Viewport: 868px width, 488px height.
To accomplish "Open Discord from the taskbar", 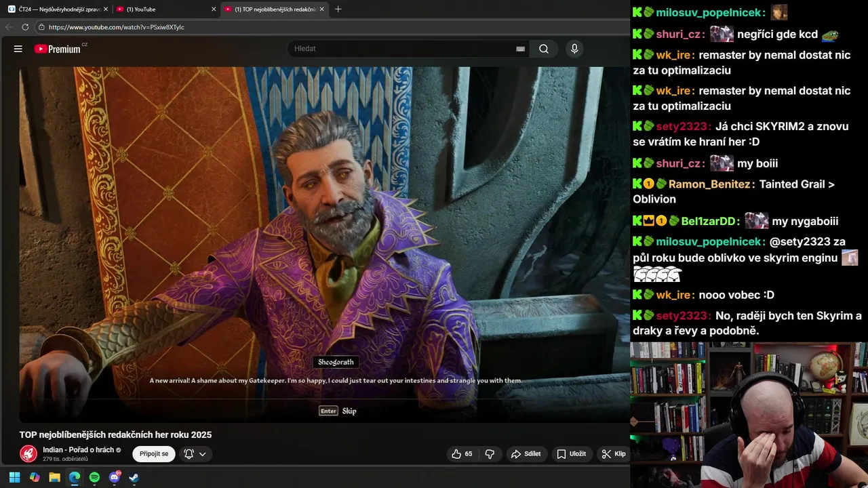I will click(x=115, y=477).
